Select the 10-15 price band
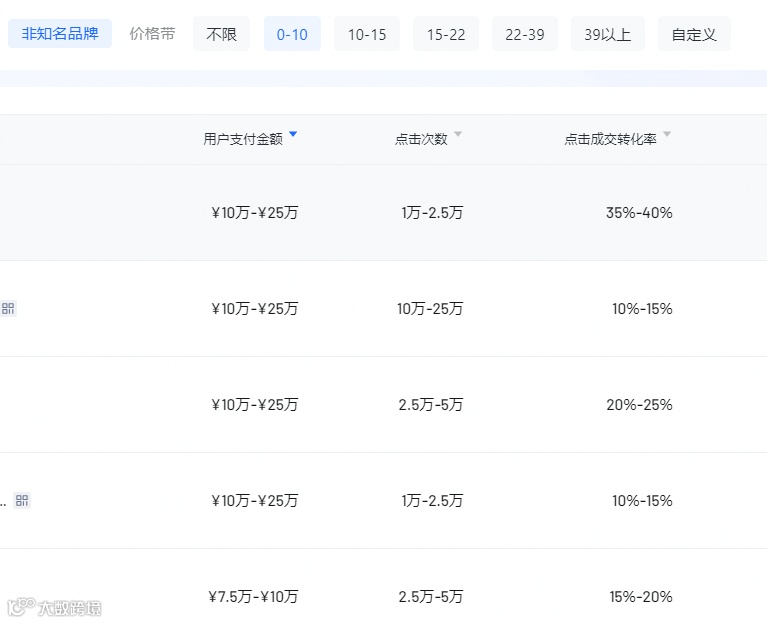Screen dimensions: 767x623 (367, 34)
